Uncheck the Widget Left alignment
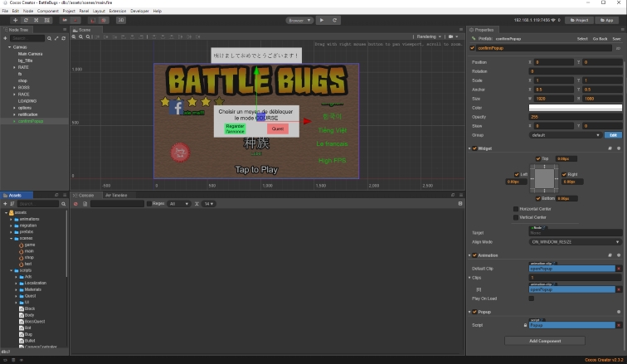The height and width of the screenshot is (364, 627). click(x=517, y=175)
